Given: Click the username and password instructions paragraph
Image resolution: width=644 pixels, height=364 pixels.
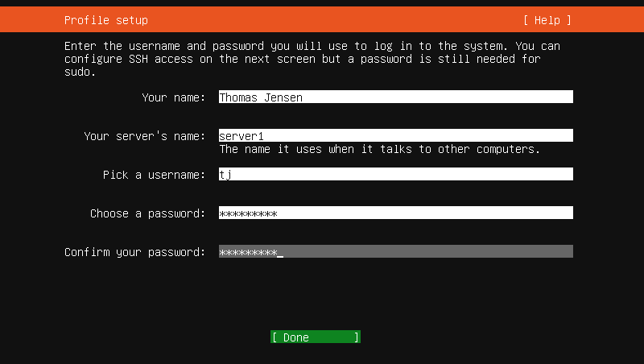Looking at the screenshot, I should [x=312, y=59].
